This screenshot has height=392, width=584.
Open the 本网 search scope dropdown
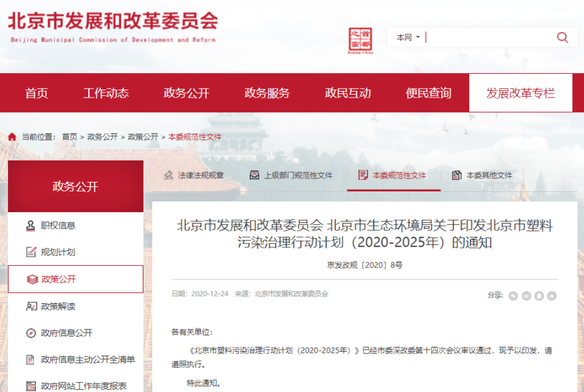pyautogui.click(x=408, y=37)
